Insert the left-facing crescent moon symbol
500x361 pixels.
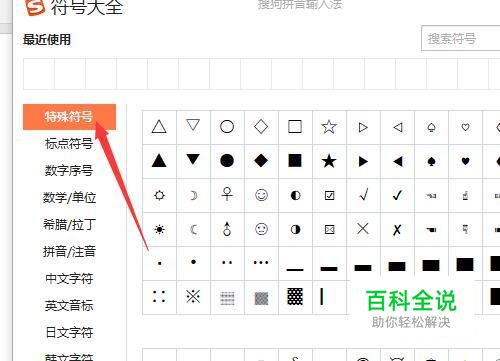click(193, 229)
